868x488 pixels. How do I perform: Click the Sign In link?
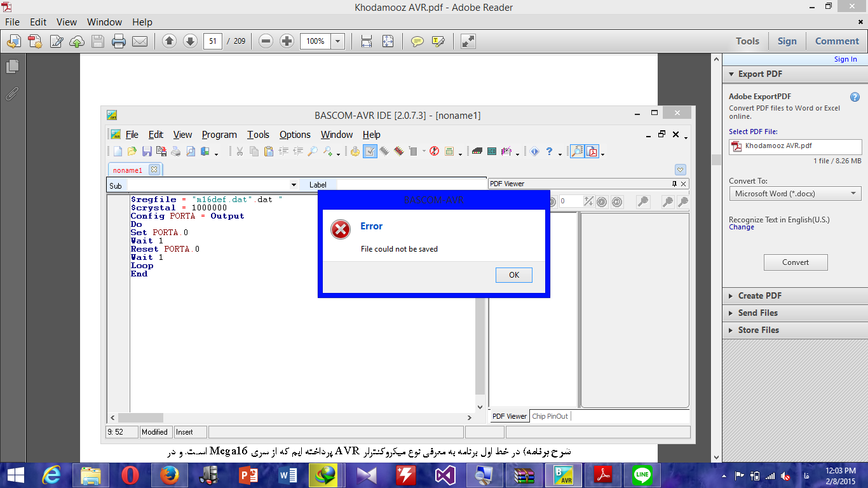pyautogui.click(x=845, y=59)
